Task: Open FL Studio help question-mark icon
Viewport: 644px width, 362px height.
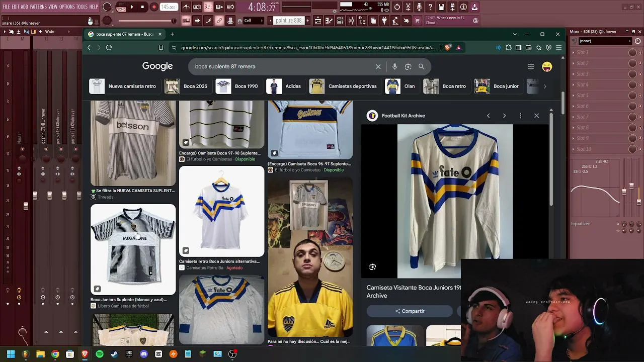Action: (430, 7)
